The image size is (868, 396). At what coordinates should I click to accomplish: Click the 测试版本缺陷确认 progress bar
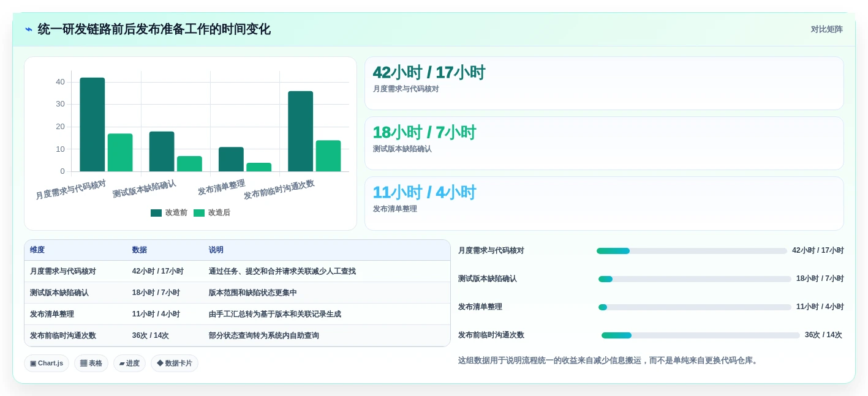(x=695, y=279)
